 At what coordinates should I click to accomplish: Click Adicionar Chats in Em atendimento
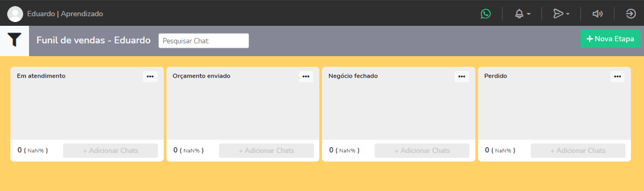[111, 150]
